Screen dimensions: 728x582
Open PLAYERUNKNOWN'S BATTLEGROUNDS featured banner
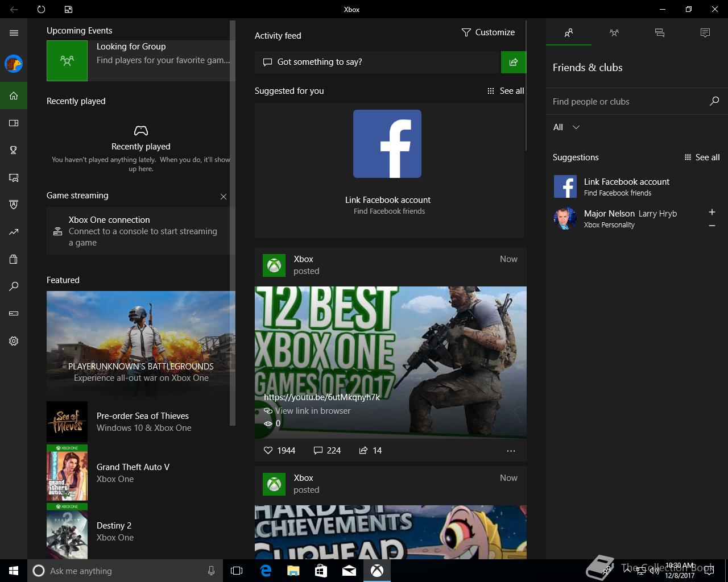pyautogui.click(x=141, y=343)
